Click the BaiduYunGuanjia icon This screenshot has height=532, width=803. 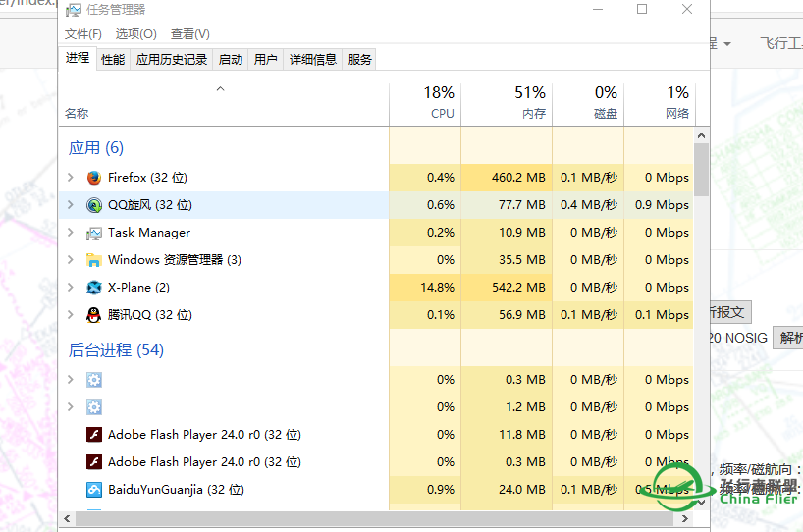coord(94,490)
